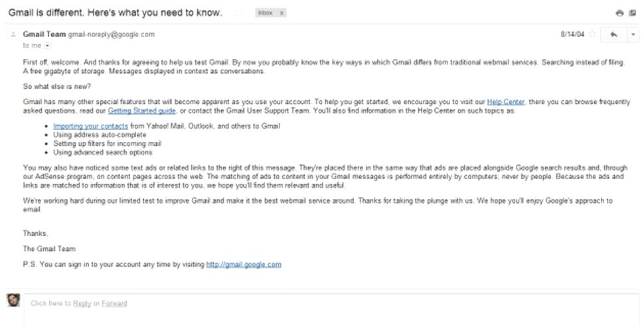Image resolution: width=644 pixels, height=325 pixels.
Task: Visit the gmail.google.com link
Action: click(x=244, y=265)
